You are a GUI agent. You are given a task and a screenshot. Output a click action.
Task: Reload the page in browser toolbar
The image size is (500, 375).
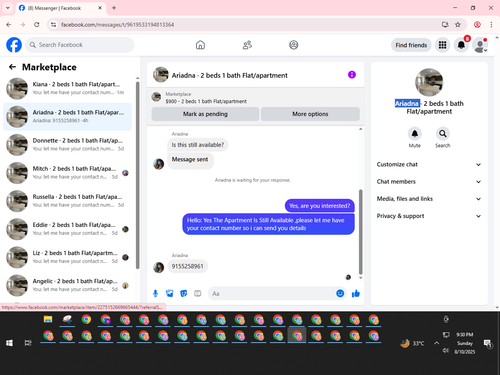click(37, 24)
